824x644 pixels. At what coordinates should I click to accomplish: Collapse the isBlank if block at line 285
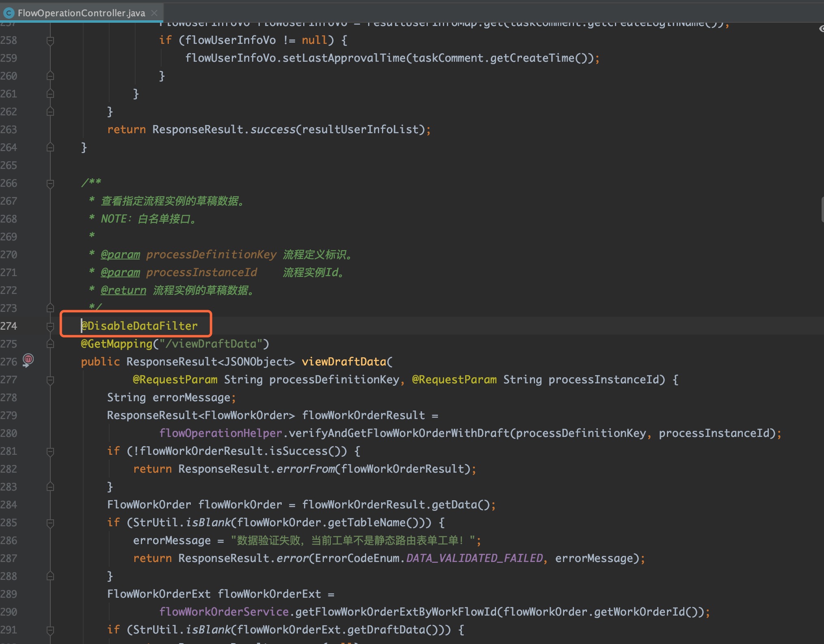coord(50,523)
